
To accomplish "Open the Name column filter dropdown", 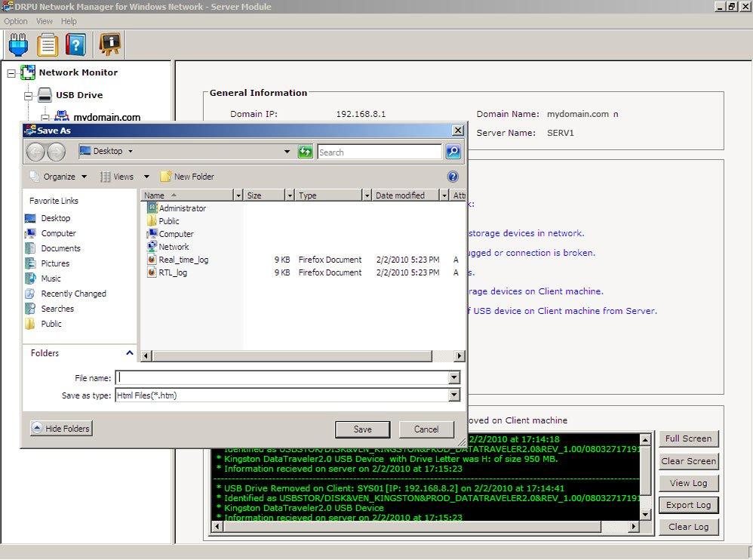I will tap(238, 195).
